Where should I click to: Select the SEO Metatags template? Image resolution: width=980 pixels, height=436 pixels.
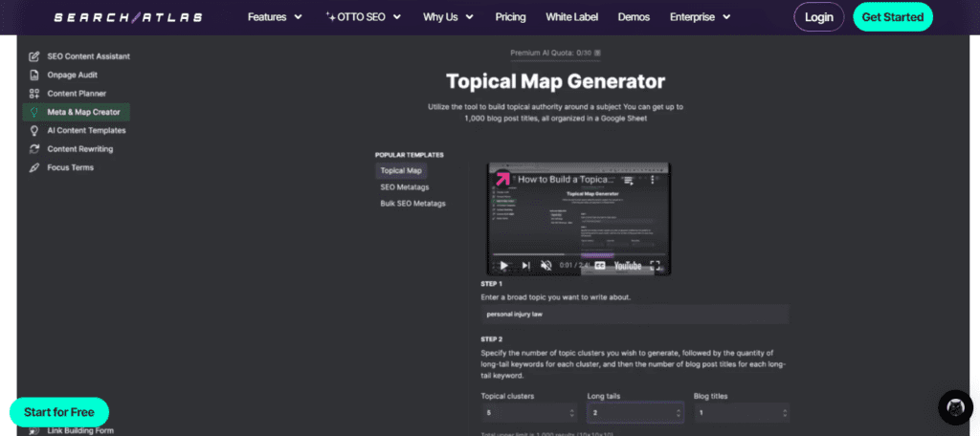pos(405,187)
